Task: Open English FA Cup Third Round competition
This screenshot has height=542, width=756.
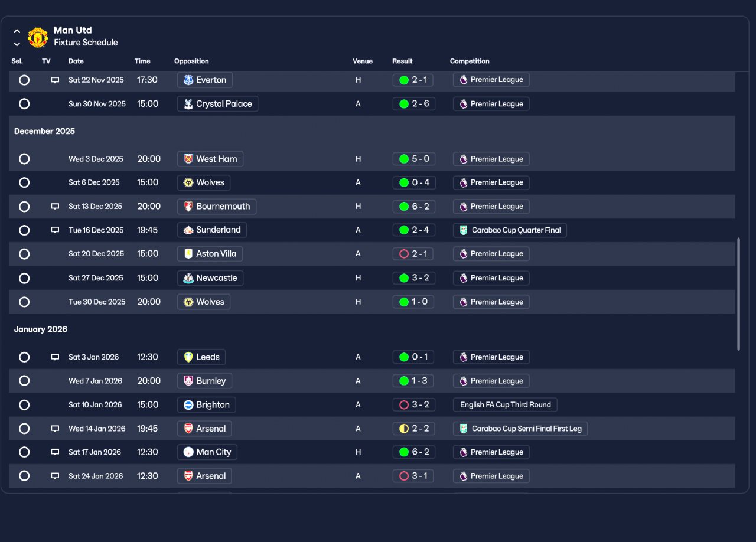Action: (505, 405)
